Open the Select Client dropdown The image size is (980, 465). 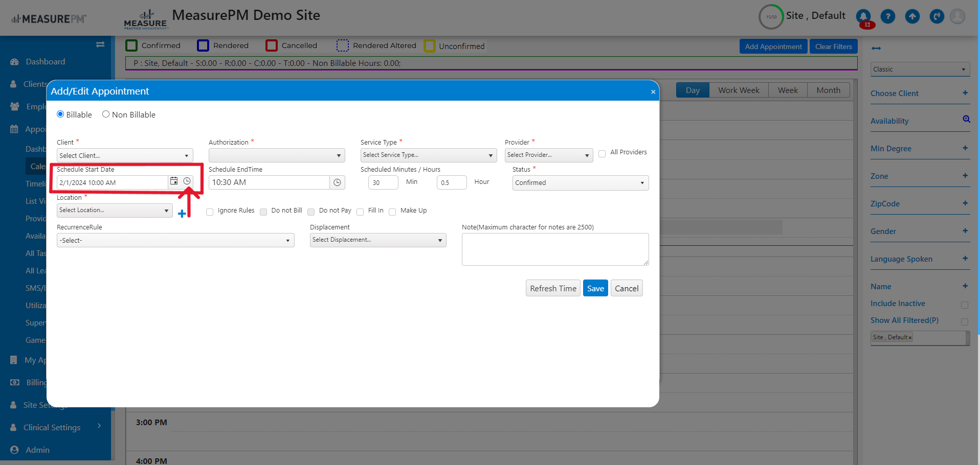125,155
